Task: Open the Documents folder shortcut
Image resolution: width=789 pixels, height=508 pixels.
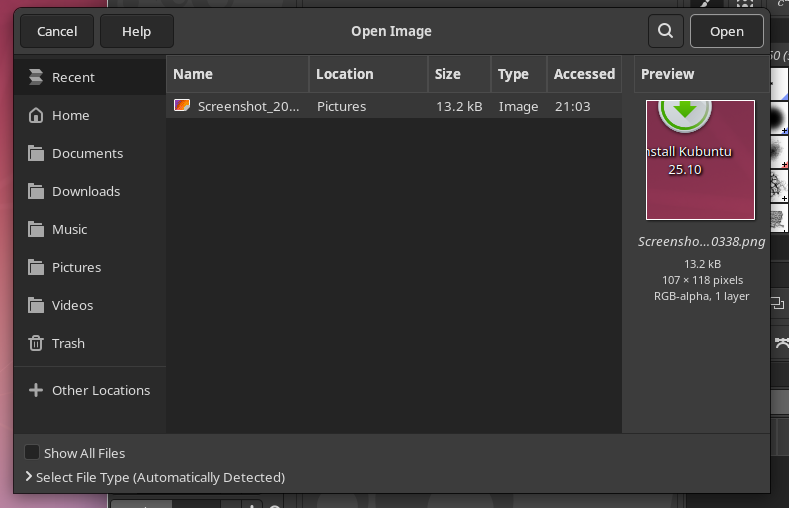Action: (87, 153)
